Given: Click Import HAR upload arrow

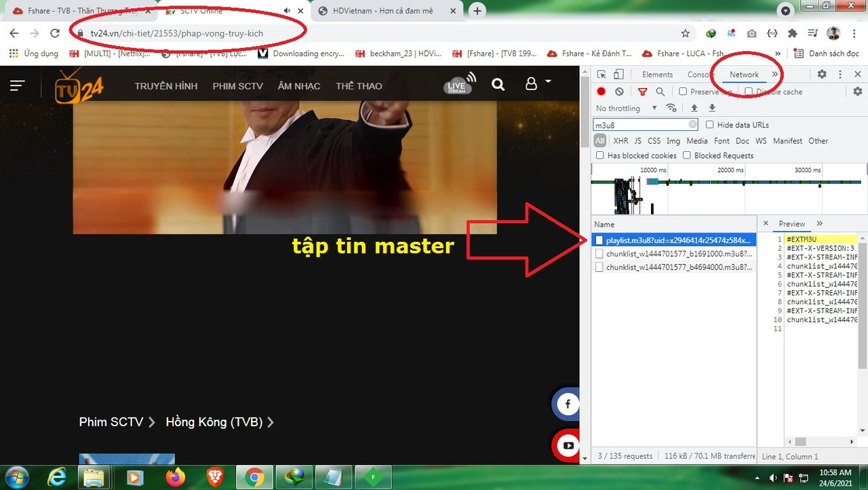Looking at the screenshot, I should tap(694, 108).
